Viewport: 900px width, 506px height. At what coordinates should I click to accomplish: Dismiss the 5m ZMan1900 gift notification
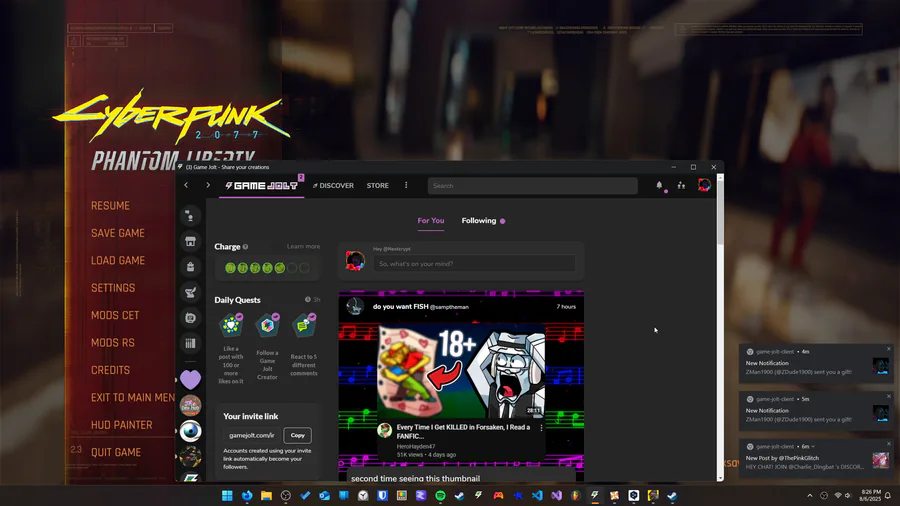click(889, 396)
